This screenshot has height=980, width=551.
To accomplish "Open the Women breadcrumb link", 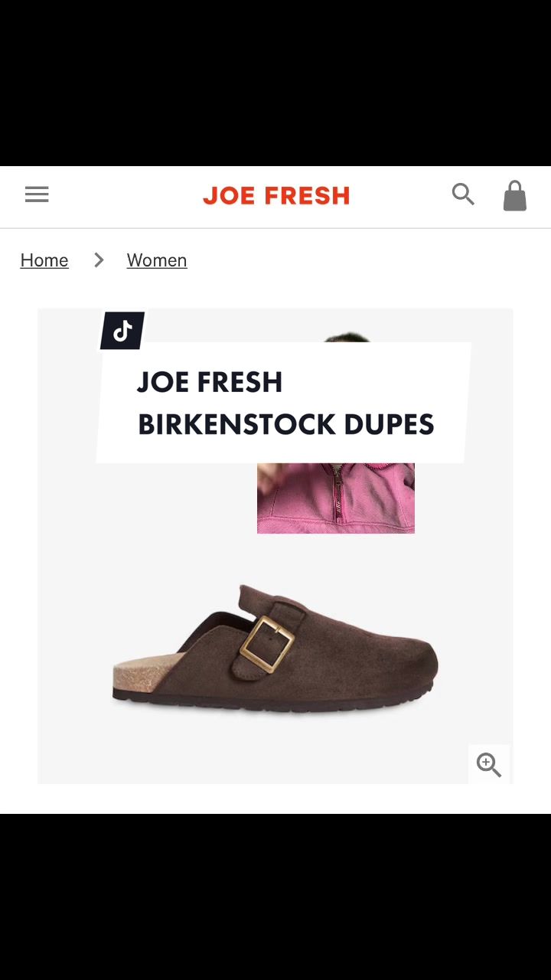I will tap(157, 260).
